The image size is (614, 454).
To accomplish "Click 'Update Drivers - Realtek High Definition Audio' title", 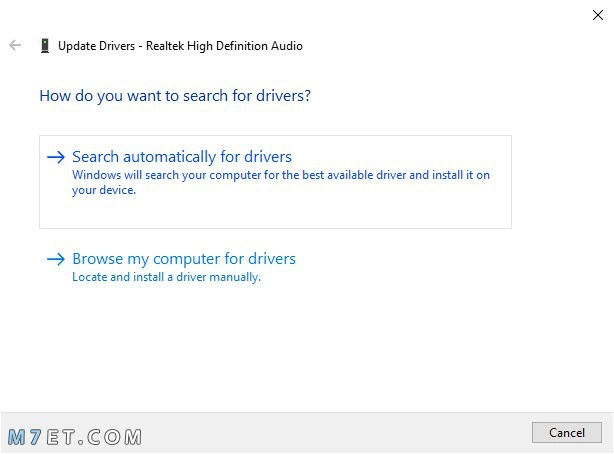I will click(180, 46).
